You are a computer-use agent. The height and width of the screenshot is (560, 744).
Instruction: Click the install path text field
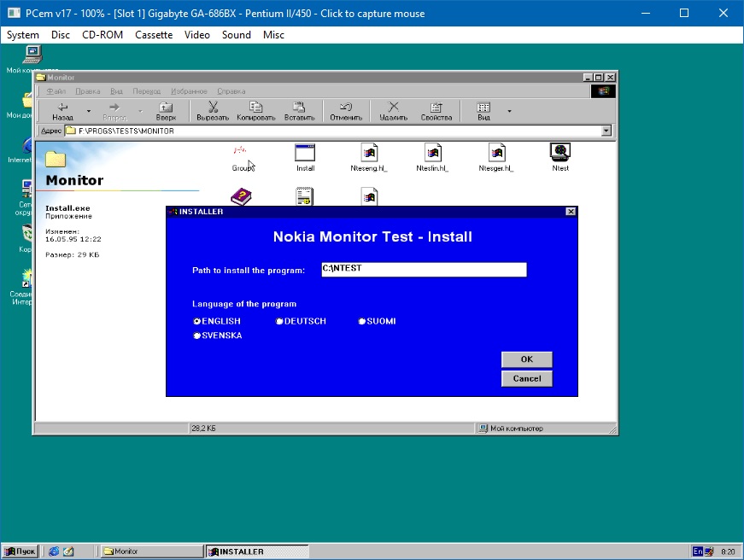tap(424, 269)
